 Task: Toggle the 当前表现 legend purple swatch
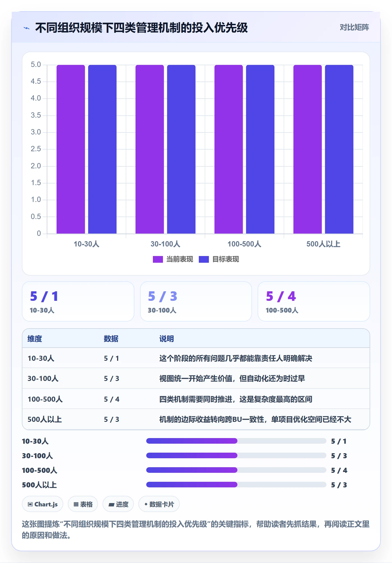[158, 259]
